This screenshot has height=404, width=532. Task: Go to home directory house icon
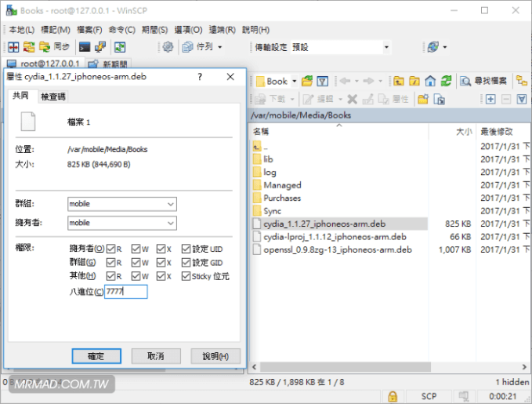(430, 82)
